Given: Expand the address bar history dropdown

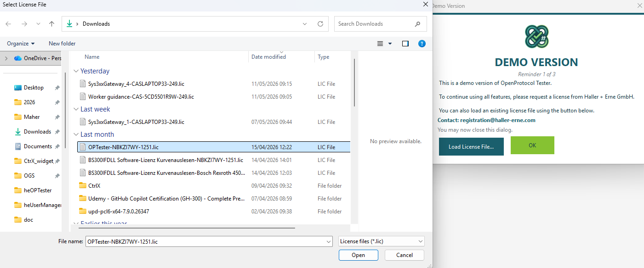Looking at the screenshot, I should point(305,24).
